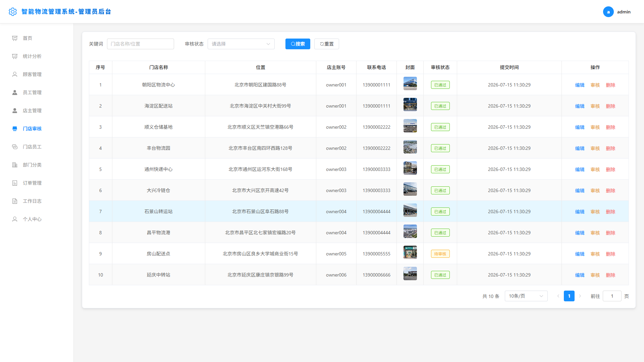
Task: Click the 顾客管理 user icon
Action: [x=15, y=74]
